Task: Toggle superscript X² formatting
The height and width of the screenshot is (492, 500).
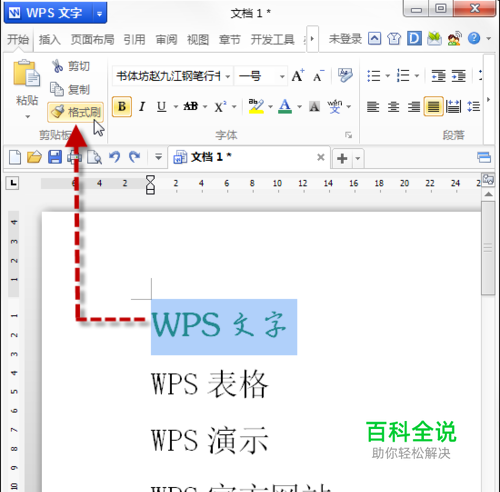Action: point(220,107)
